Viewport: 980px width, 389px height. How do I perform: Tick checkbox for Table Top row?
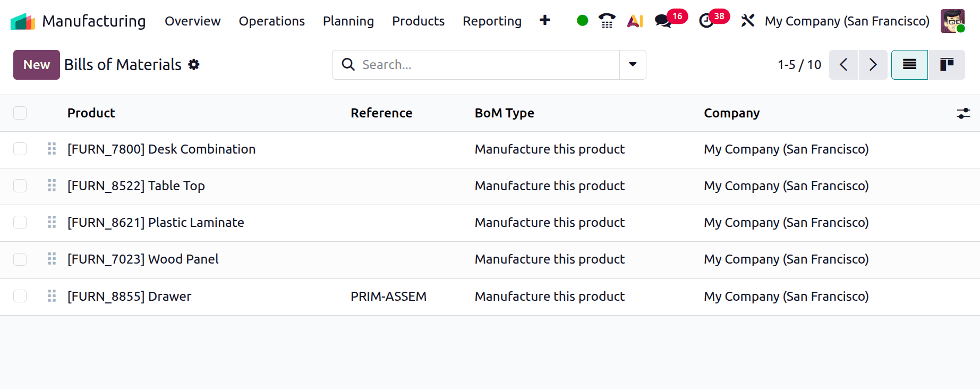(20, 185)
